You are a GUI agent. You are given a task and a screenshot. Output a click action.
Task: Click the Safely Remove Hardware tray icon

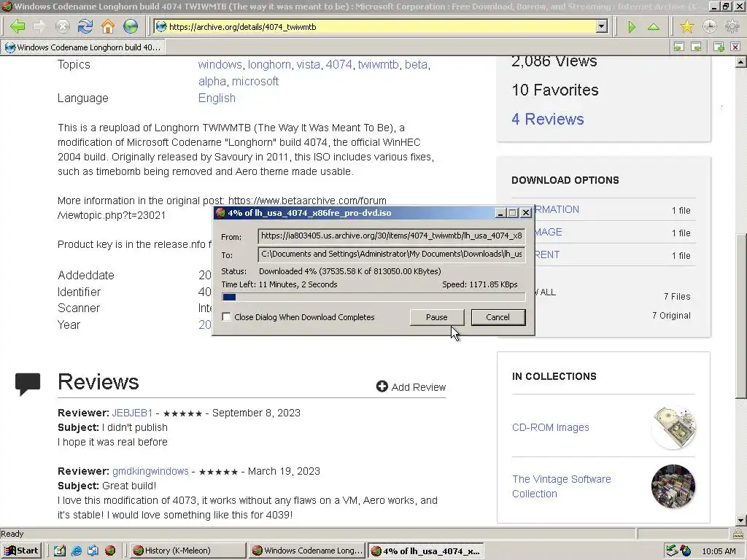pyautogui.click(x=672, y=551)
